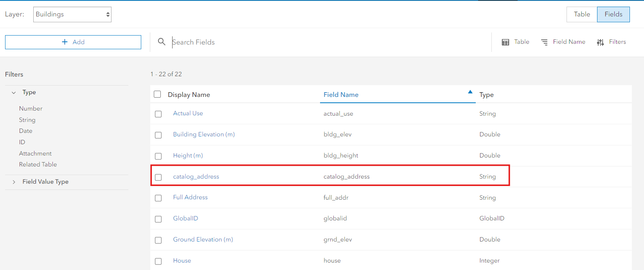Open the GlobalID field link

point(185,218)
